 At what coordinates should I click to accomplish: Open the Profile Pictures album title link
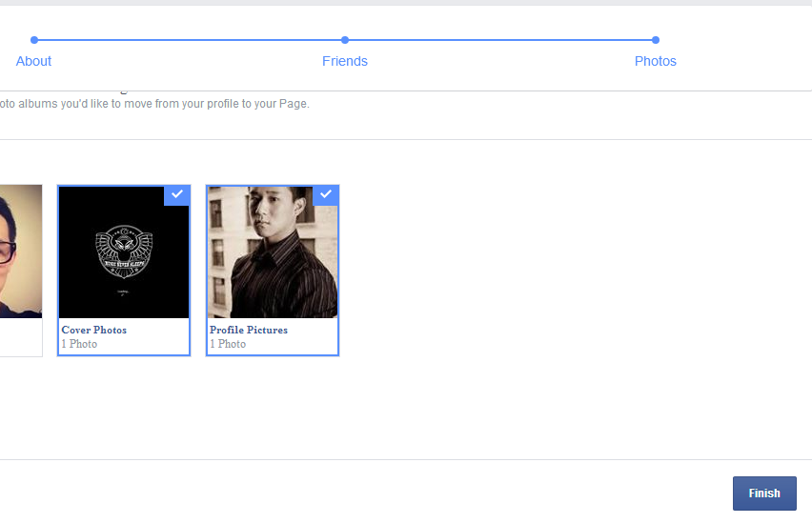coord(249,330)
